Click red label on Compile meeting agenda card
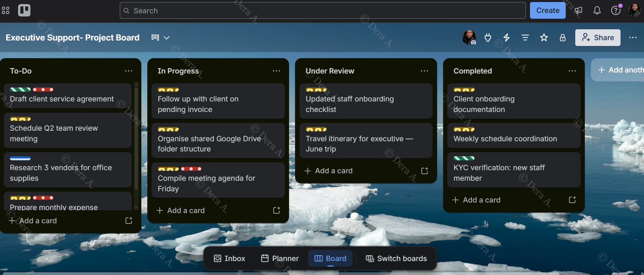The image size is (644, 275). [191, 169]
